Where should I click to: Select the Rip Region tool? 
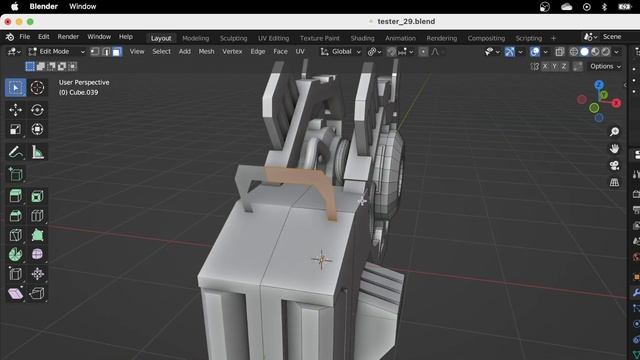[37, 293]
